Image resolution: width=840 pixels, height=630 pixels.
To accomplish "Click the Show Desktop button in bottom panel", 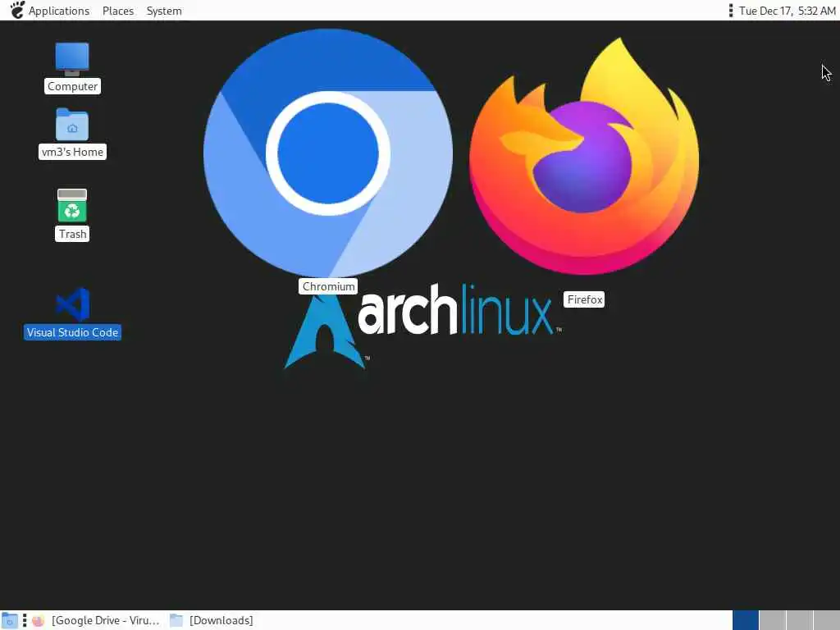I will (10, 620).
